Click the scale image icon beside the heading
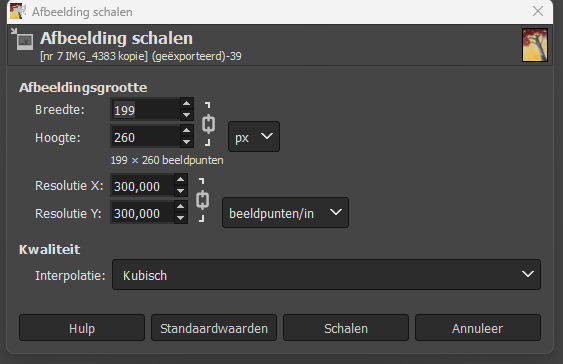 [x=23, y=39]
